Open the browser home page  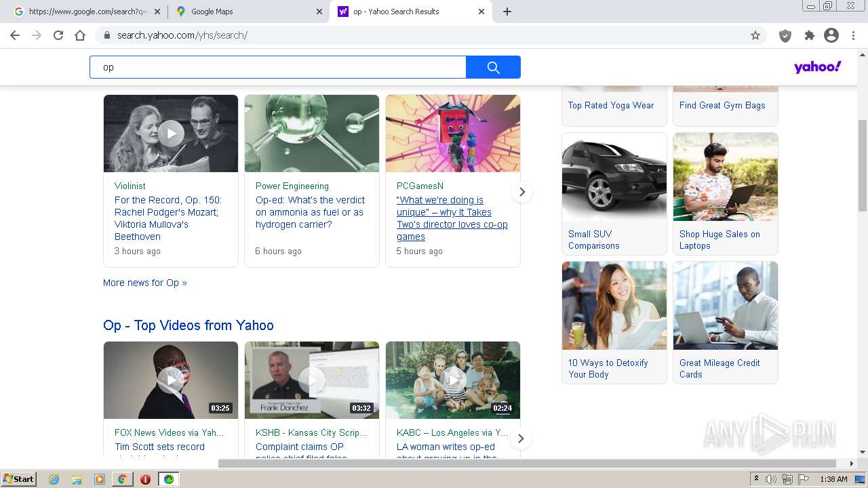[x=80, y=35]
